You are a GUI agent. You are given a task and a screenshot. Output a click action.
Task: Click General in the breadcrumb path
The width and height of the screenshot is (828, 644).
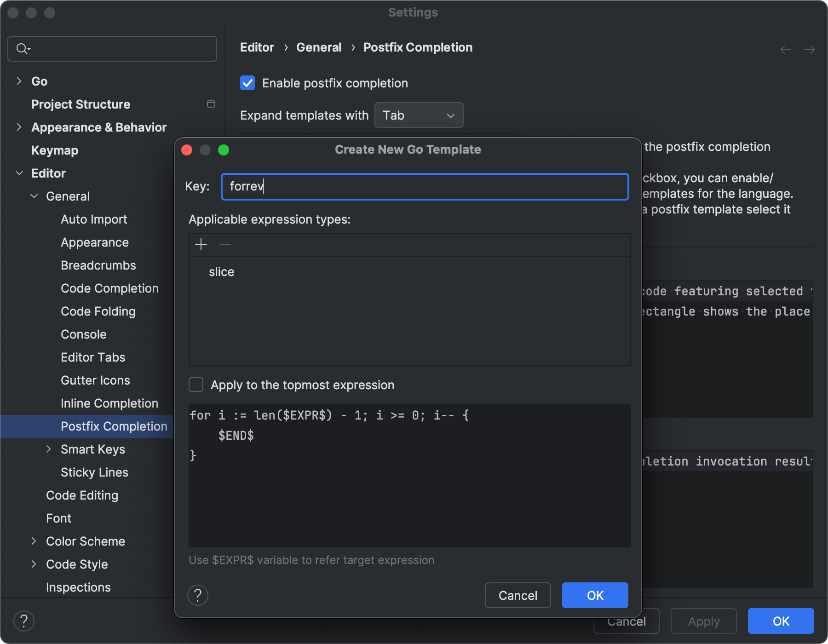click(319, 47)
